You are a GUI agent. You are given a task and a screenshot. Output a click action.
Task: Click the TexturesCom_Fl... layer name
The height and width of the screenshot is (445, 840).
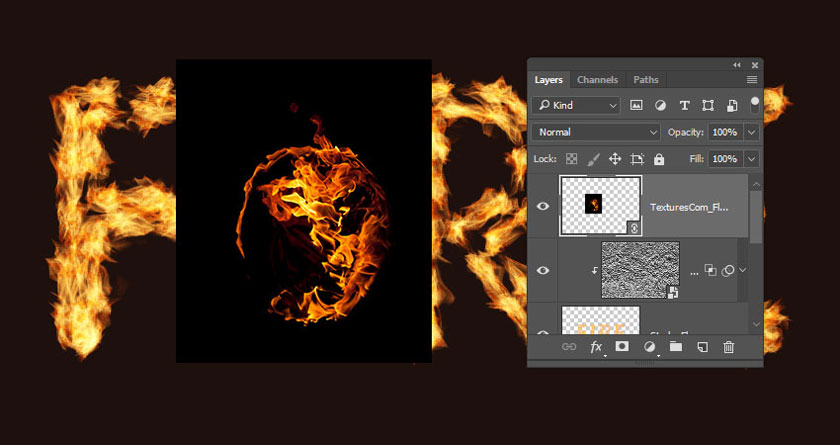coord(689,207)
